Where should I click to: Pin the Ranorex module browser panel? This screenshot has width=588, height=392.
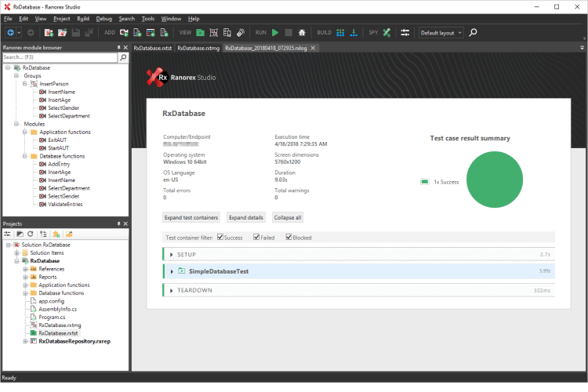coord(118,48)
